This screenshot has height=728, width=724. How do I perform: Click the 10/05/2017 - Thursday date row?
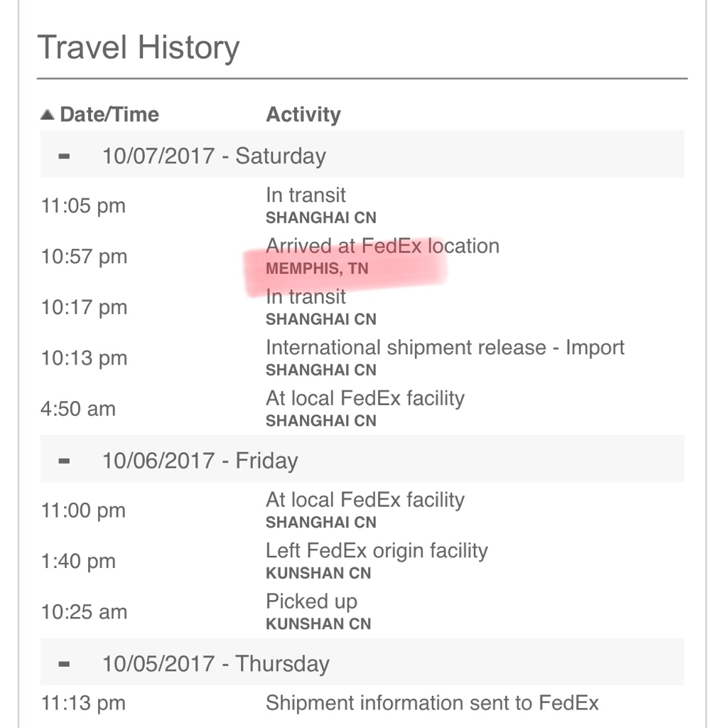(362, 662)
